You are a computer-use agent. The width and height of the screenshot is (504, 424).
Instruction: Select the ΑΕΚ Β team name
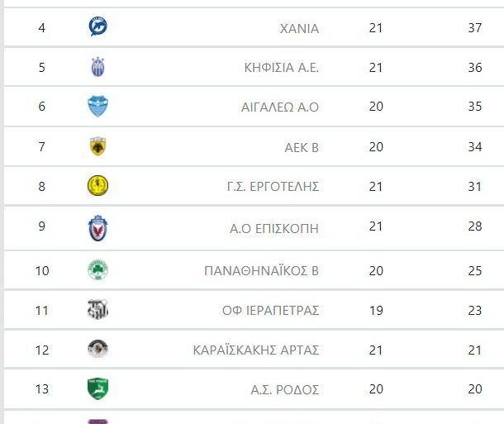click(x=301, y=148)
